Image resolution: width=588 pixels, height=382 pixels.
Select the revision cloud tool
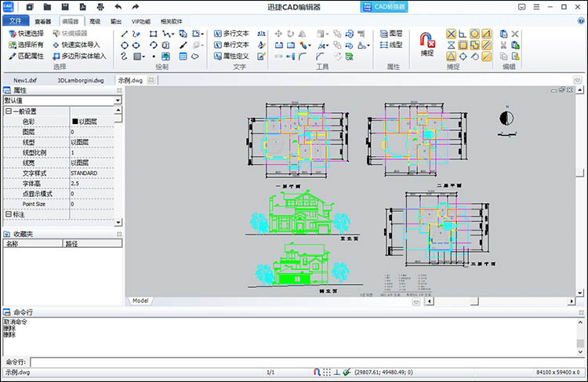[x=195, y=56]
